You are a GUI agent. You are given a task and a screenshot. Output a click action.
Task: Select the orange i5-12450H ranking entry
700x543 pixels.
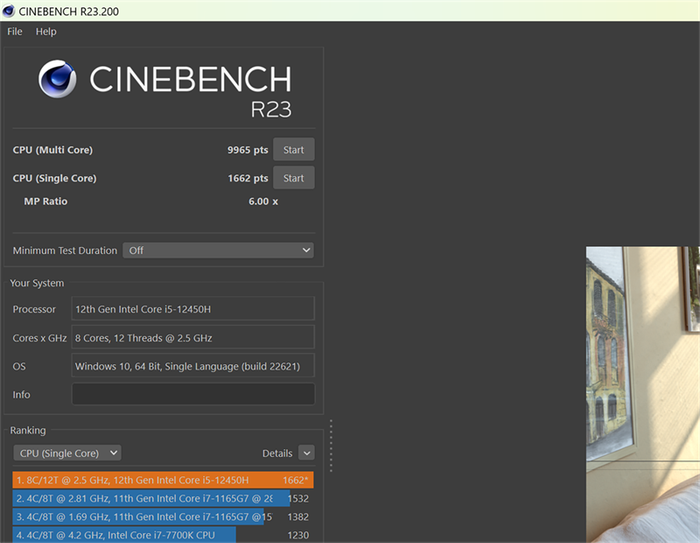point(163,480)
